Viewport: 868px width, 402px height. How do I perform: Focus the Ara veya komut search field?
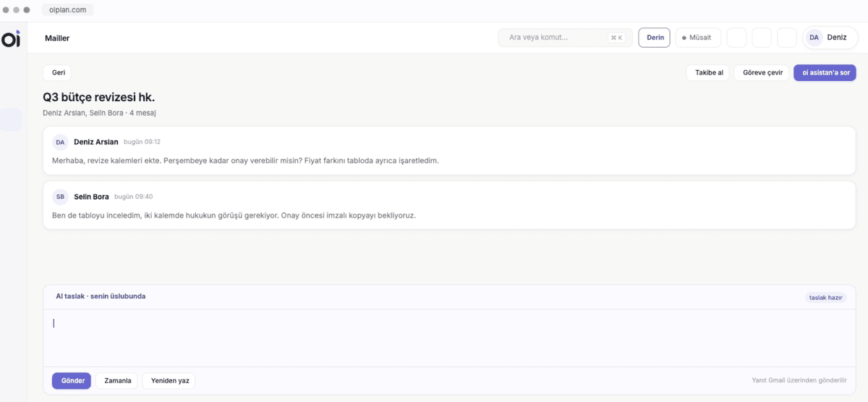tap(565, 38)
